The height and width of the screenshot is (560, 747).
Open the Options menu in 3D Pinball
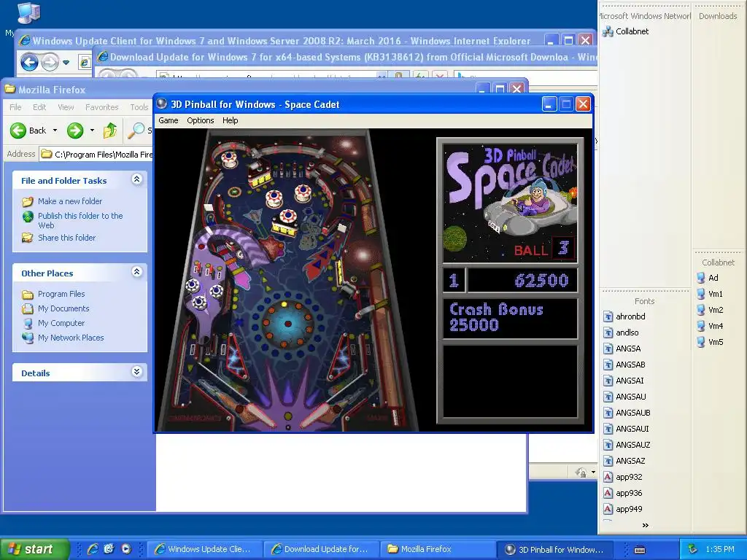pos(200,120)
